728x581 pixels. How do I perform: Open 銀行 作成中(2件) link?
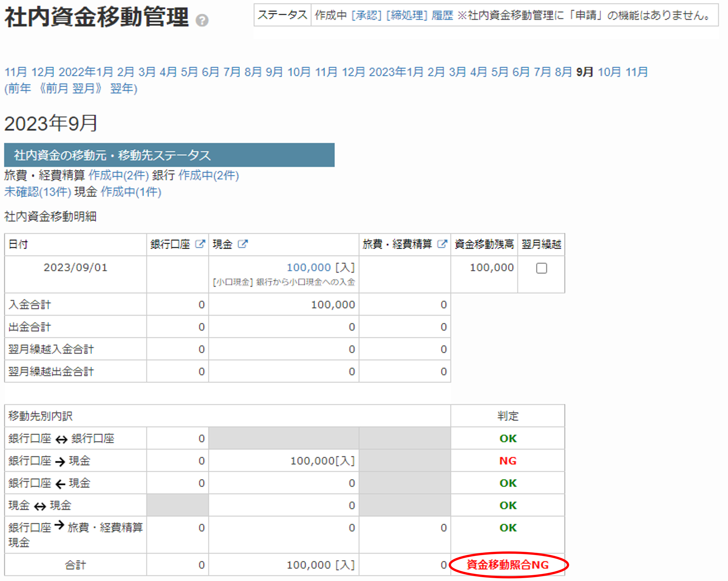point(209,175)
